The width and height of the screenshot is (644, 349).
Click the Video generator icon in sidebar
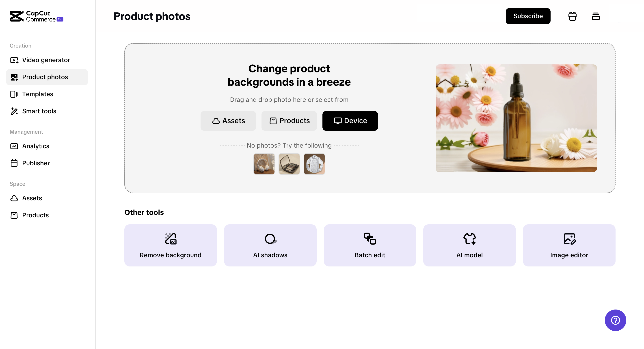(15, 60)
